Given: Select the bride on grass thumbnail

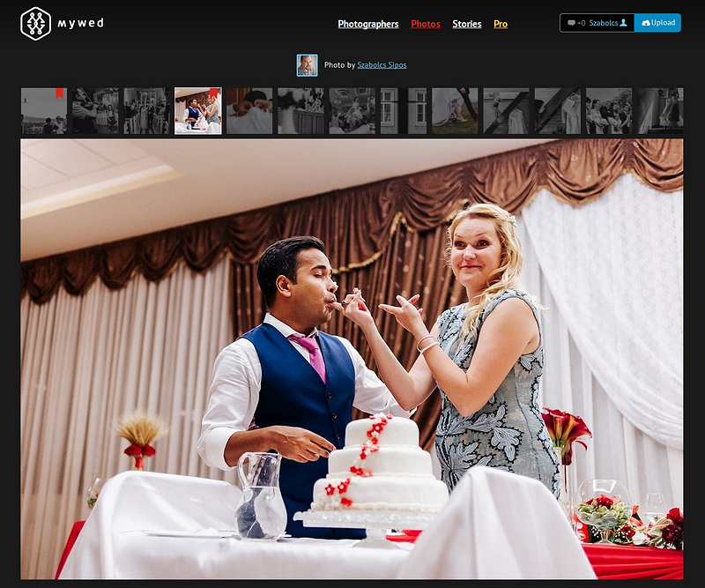Looking at the screenshot, I should 455,111.
